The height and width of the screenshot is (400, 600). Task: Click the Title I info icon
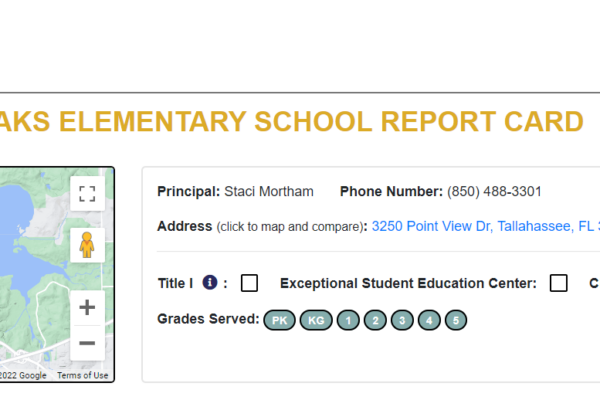coord(210,283)
